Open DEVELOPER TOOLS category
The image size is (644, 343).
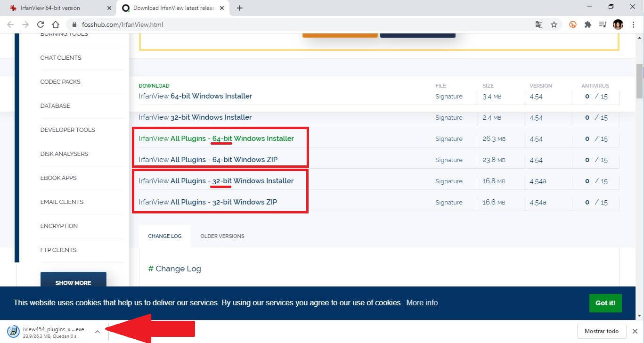(67, 130)
